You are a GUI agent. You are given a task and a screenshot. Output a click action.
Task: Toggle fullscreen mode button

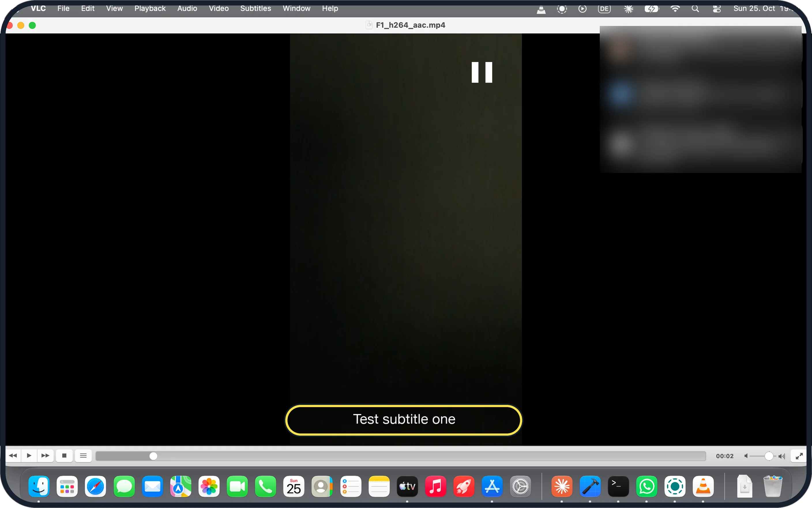click(799, 456)
